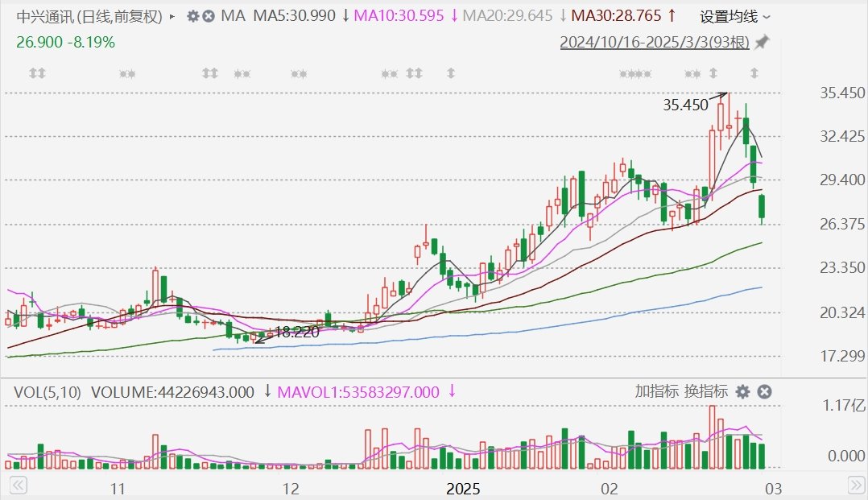
Task: Expand the 中兴通讯(日线,前复权) period arrow
Action: pos(172,17)
